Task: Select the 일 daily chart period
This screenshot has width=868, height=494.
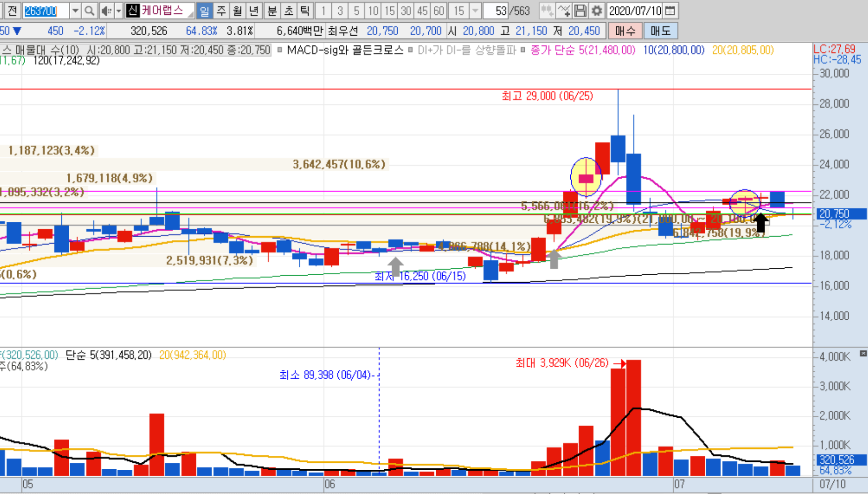Action: click(204, 10)
